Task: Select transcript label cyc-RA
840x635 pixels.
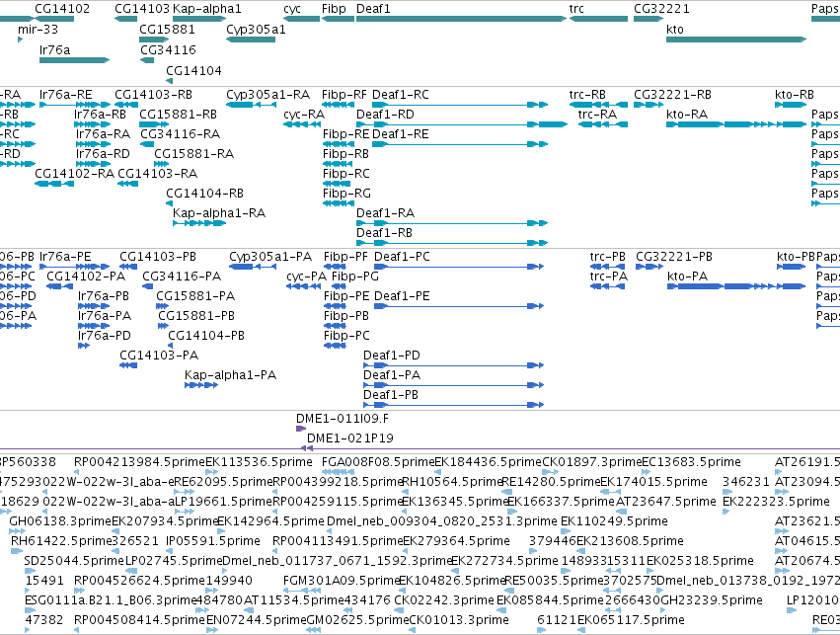Action: [x=304, y=115]
